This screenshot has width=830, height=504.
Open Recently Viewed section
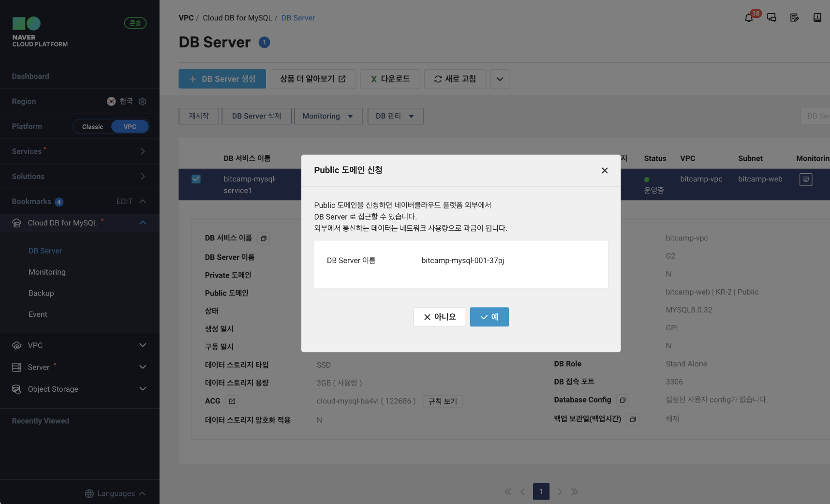[41, 421]
